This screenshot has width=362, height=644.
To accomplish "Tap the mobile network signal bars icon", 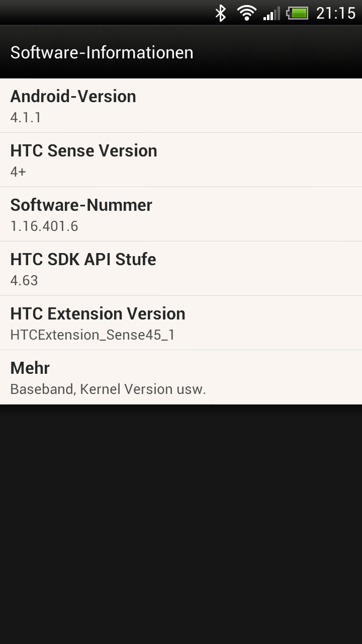I will coord(271,14).
